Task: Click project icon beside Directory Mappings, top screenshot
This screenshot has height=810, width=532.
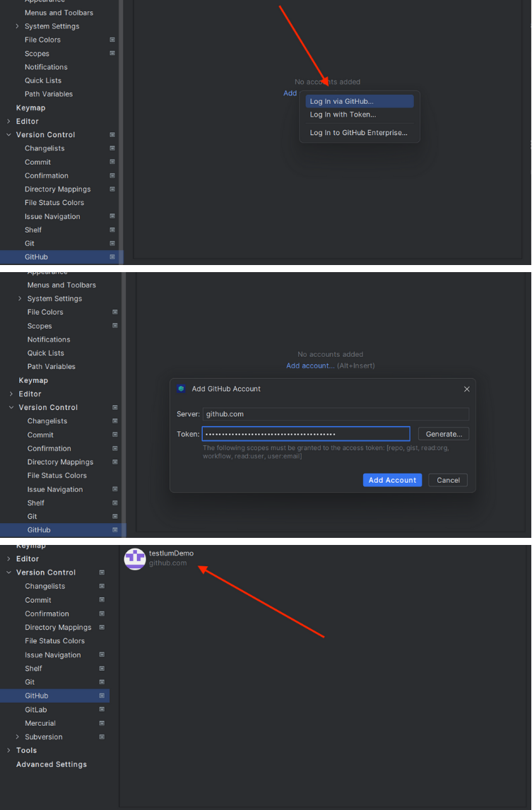Action: pos(112,189)
